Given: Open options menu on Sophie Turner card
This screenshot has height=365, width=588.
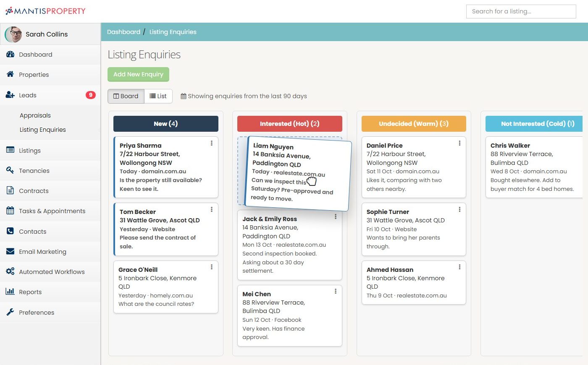Looking at the screenshot, I should pos(459,209).
